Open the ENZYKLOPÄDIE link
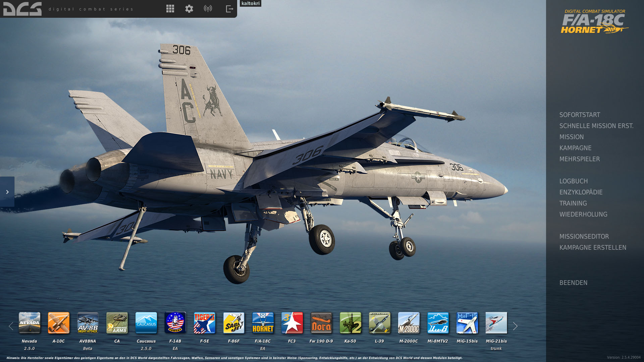644x362 pixels. tap(581, 192)
